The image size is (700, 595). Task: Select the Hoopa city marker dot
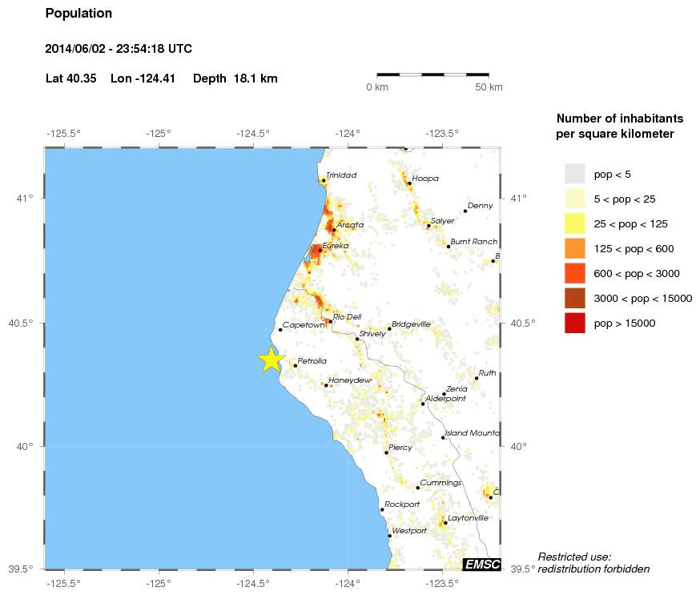tap(409, 183)
